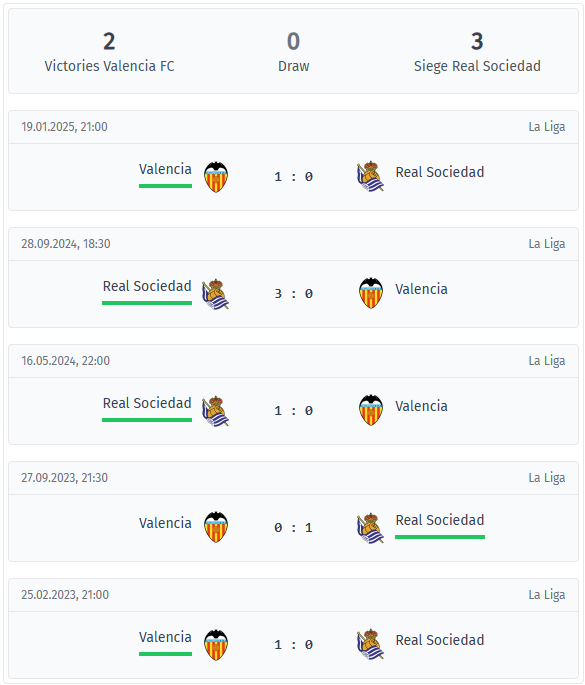Click La Liga label for 16.05.2024 match

click(x=547, y=361)
